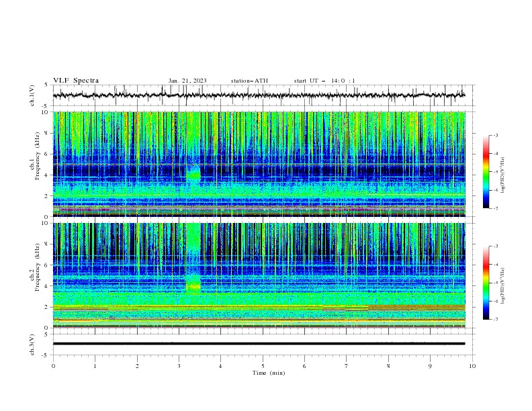Click the 'VLF Spectra' plot title
Viewport: 532px width, 411px height.
tap(76, 81)
